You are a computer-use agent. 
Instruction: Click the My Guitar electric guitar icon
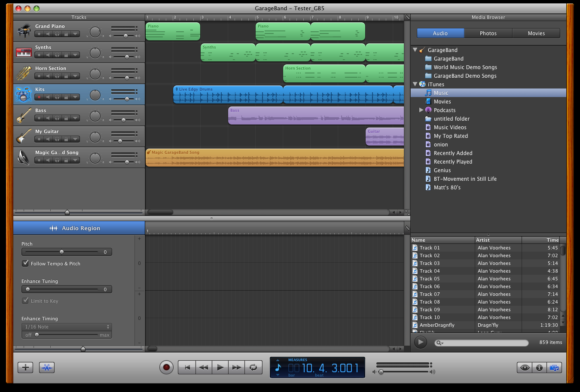(x=24, y=137)
